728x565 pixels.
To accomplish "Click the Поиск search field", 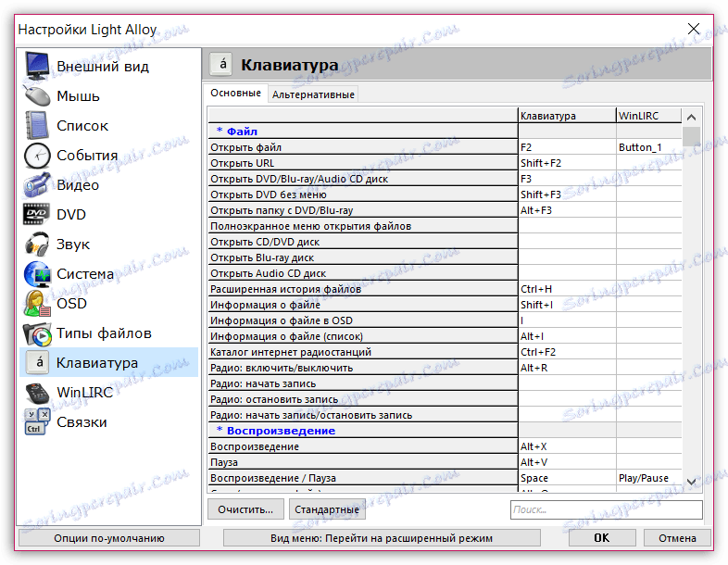I will [x=606, y=509].
